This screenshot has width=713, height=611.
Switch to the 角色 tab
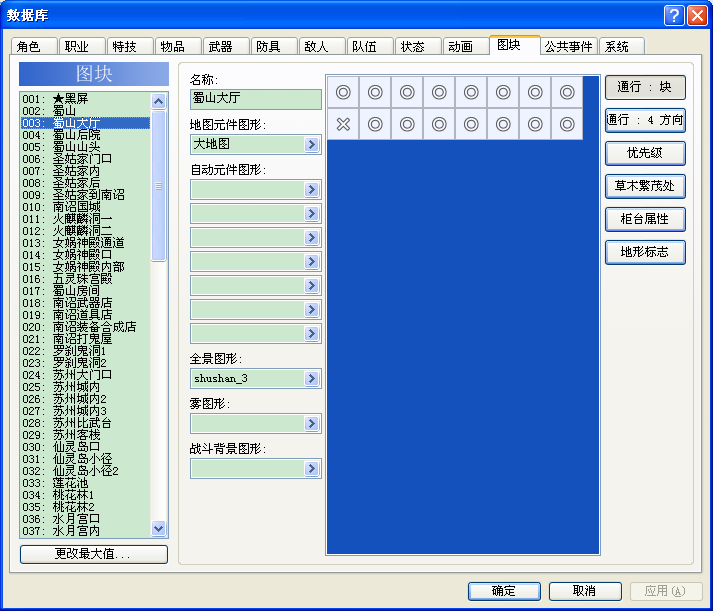[x=34, y=46]
